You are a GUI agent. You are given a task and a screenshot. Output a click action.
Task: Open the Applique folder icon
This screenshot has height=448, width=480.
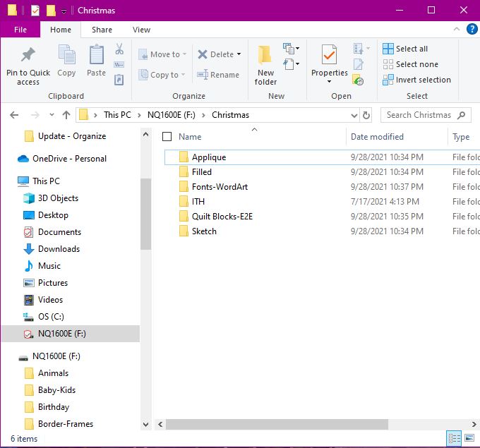[x=184, y=157]
